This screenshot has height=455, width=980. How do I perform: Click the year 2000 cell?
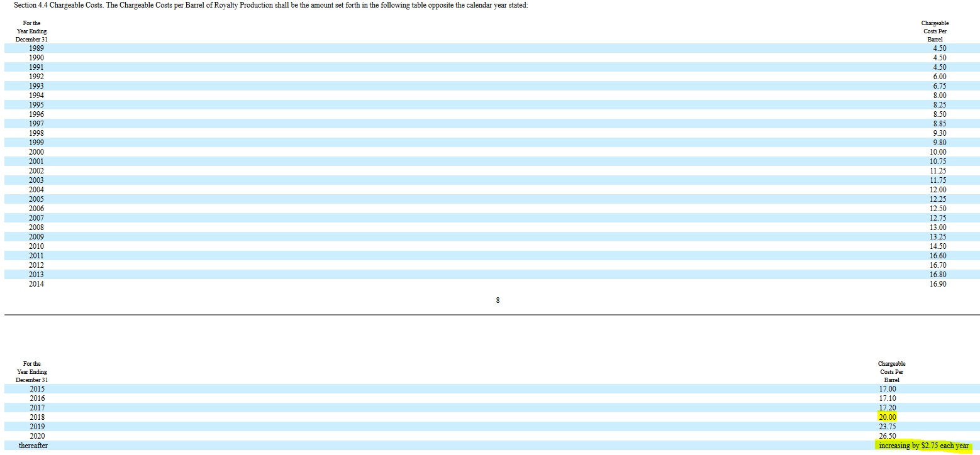[36, 151]
